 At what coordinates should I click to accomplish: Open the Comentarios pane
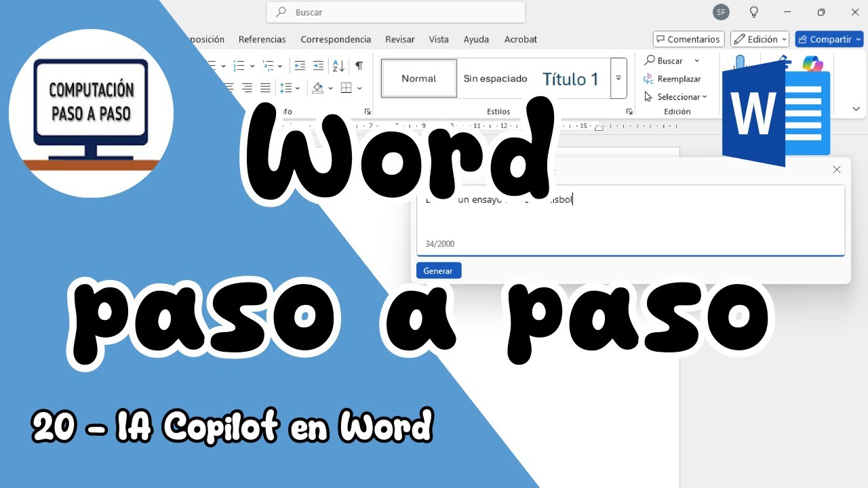688,39
